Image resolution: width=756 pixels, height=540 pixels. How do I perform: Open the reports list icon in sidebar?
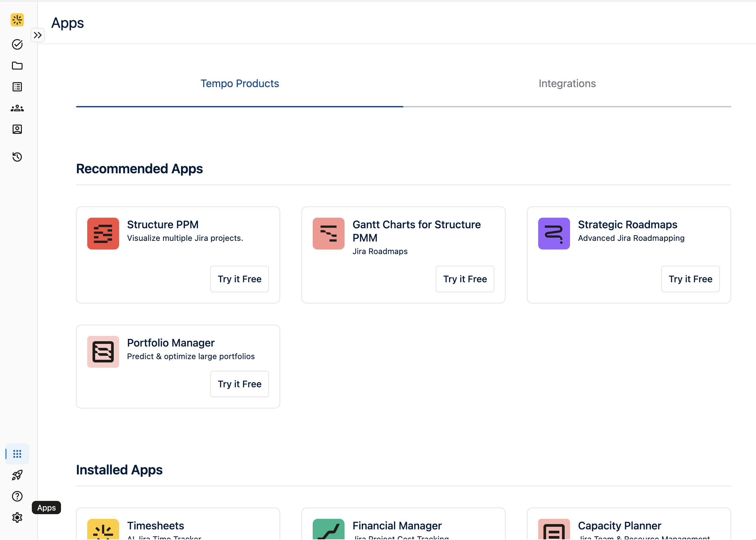(x=17, y=86)
